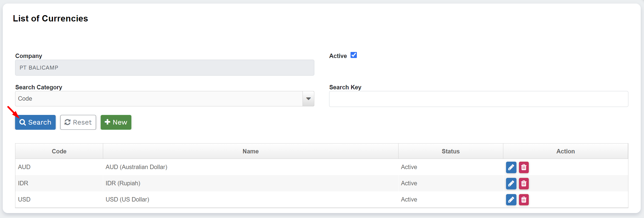Image resolution: width=644 pixels, height=218 pixels.
Task: Click the Status column header
Action: pyautogui.click(x=450, y=151)
